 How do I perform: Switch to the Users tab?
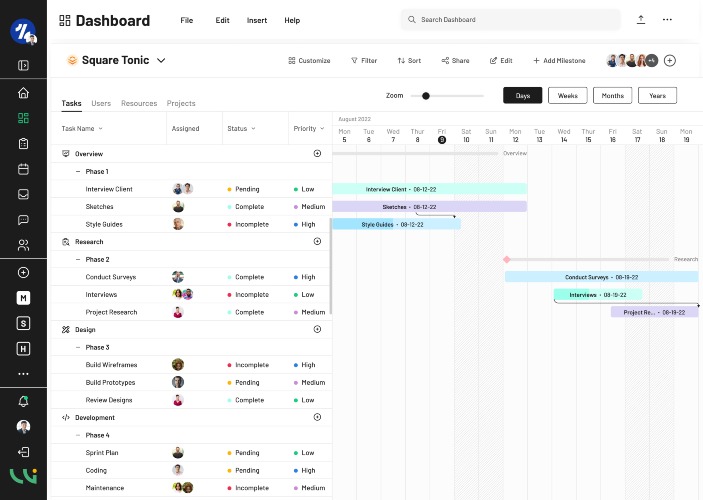point(101,103)
